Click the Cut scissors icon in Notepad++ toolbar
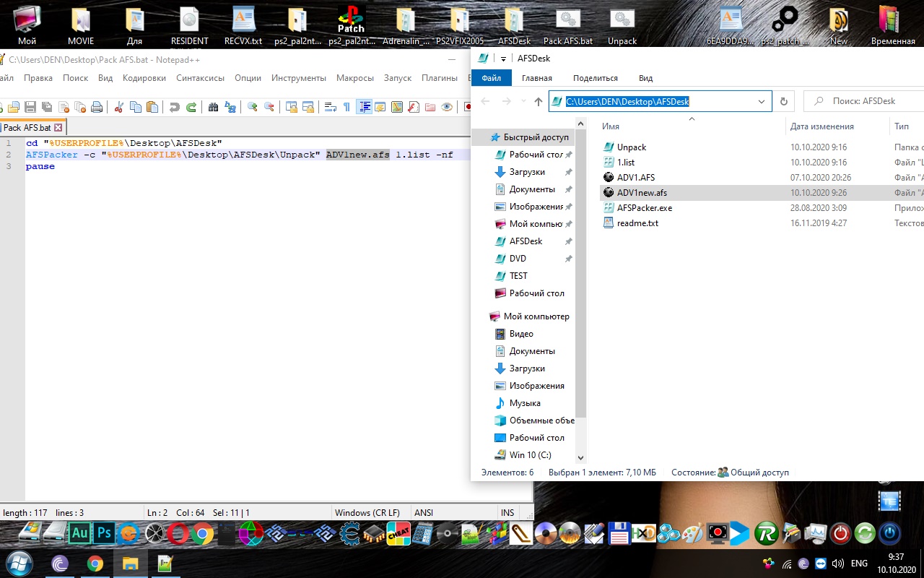 [x=119, y=107]
